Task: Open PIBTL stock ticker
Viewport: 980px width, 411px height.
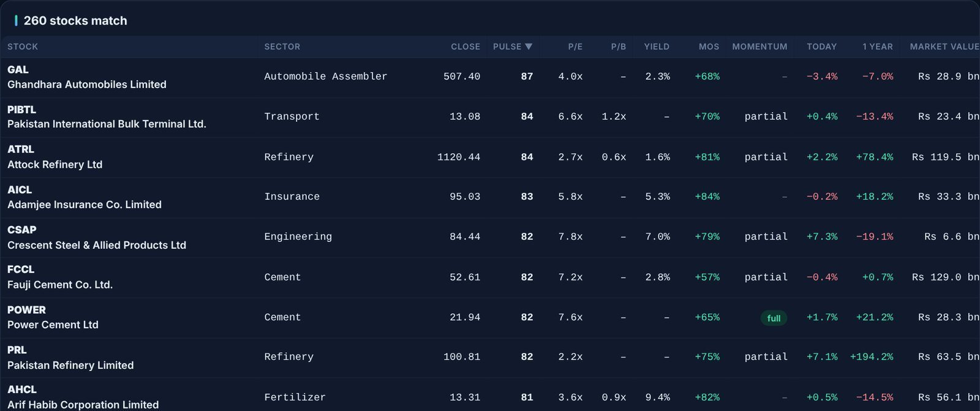Action: coord(21,110)
